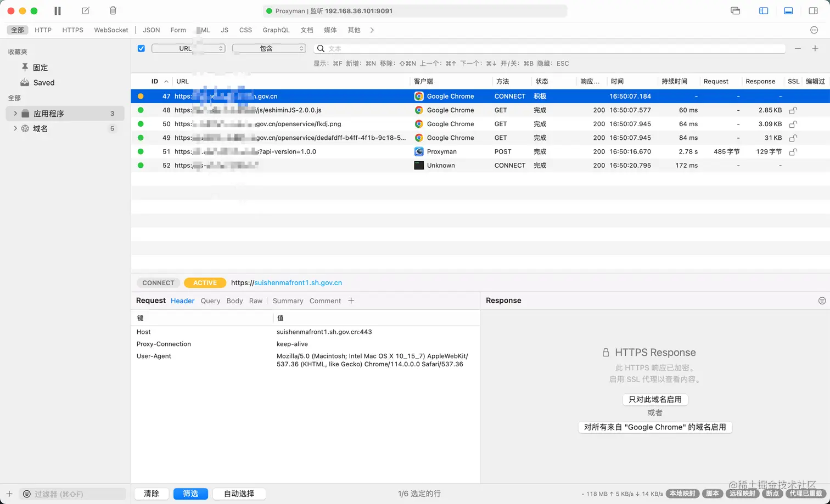The height and width of the screenshot is (504, 830).
Task: Click the trash icon to clear session
Action: (x=113, y=10)
